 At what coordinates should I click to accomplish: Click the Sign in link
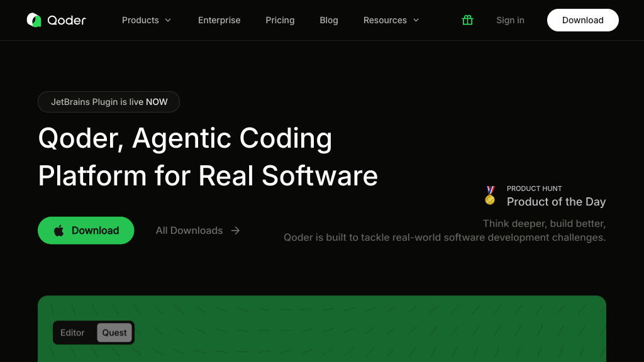pyautogui.click(x=510, y=20)
